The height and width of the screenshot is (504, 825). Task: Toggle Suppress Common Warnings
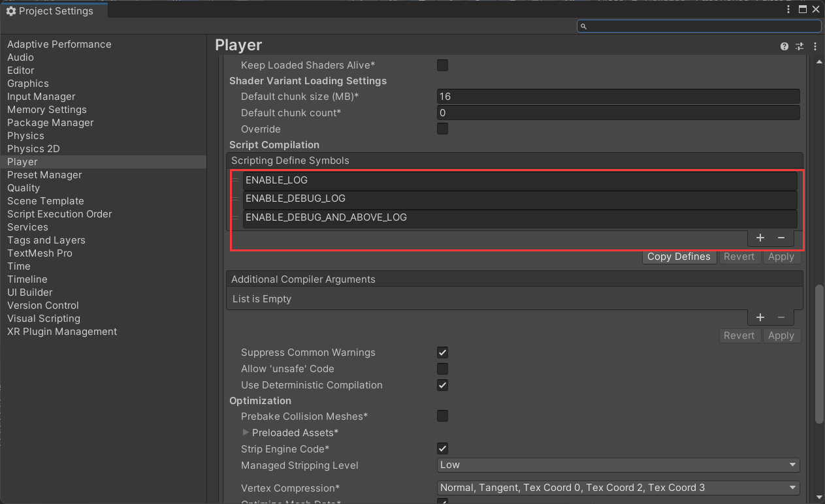pos(442,353)
